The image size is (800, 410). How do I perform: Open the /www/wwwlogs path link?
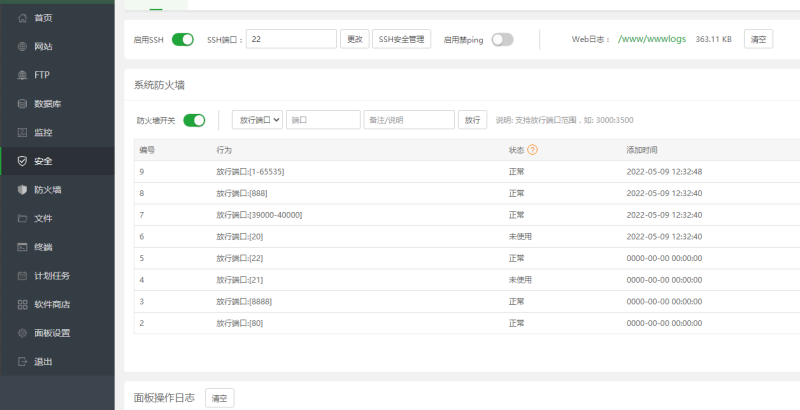(x=652, y=39)
